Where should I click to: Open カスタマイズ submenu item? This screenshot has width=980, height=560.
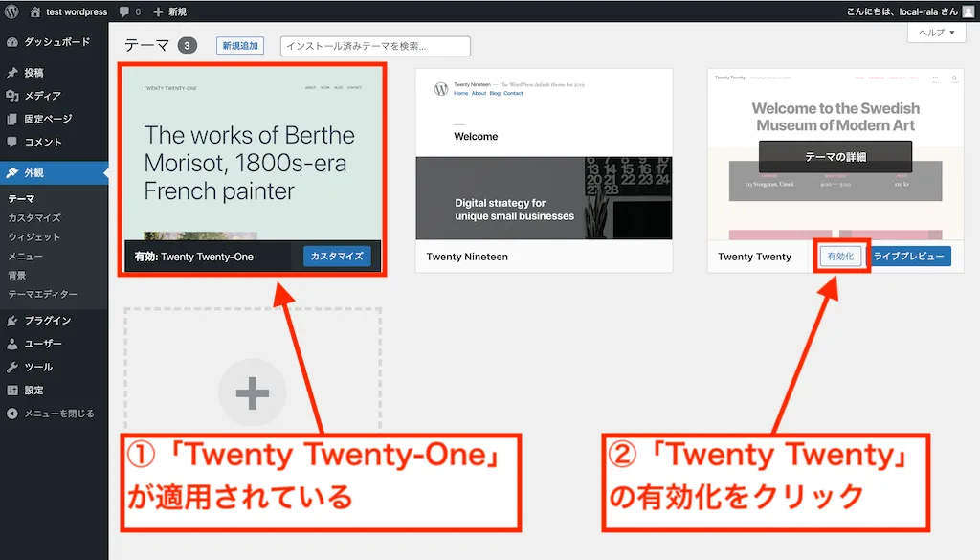[x=34, y=217]
